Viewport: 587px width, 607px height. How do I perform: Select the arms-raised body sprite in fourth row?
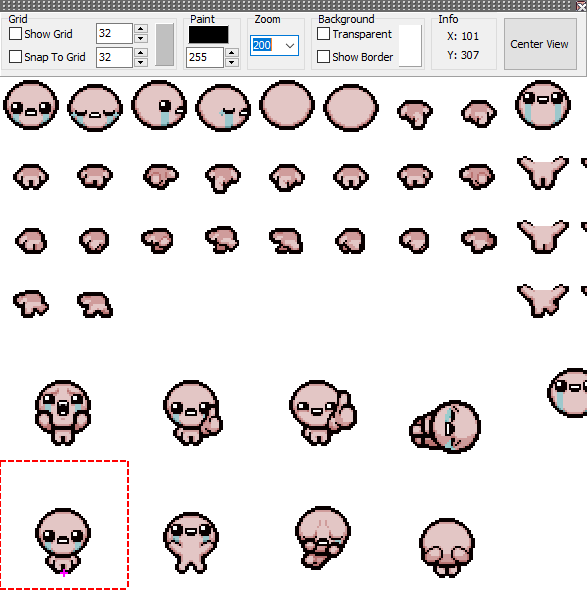543,300
